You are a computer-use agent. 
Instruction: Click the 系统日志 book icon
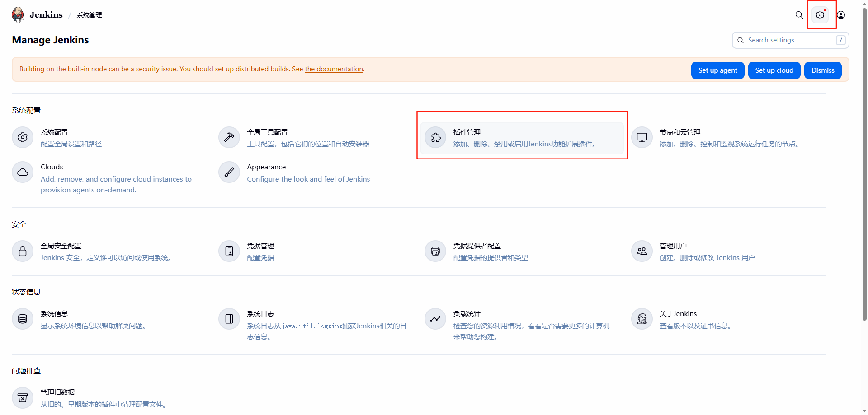229,319
